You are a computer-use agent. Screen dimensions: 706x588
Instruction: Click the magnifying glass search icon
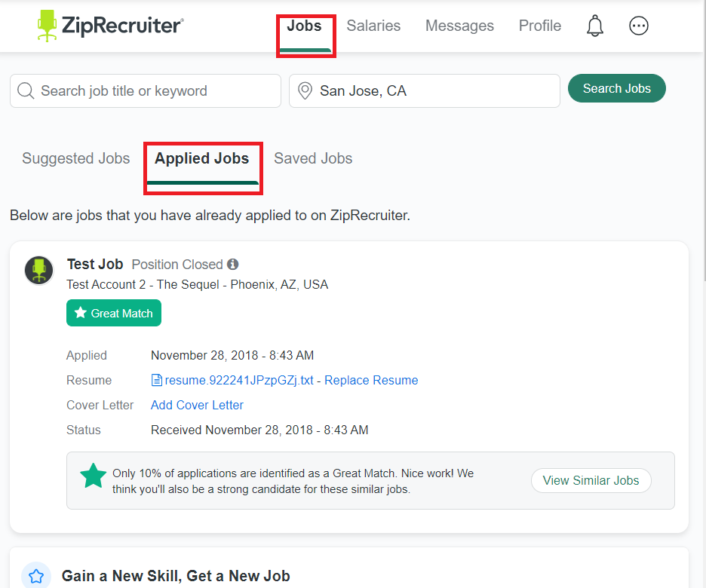click(x=26, y=90)
